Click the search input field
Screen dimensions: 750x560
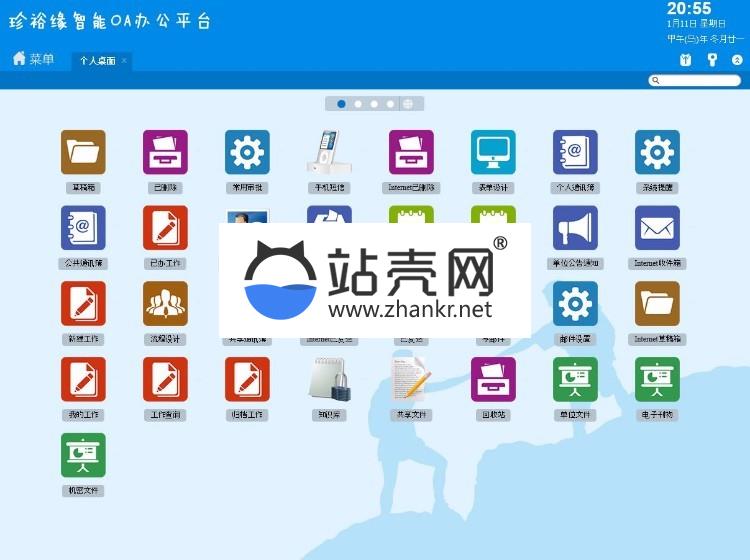click(x=700, y=80)
